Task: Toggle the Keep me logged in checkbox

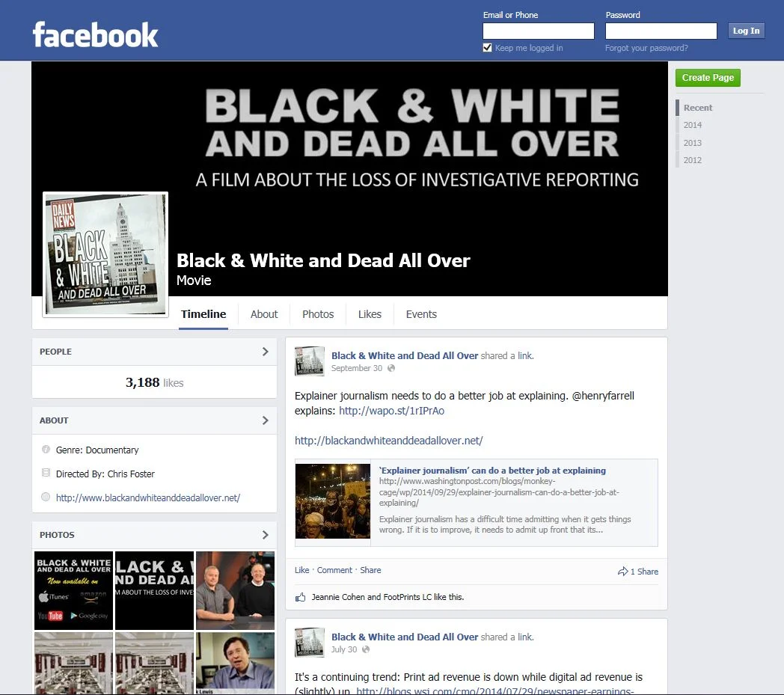Action: pos(487,47)
